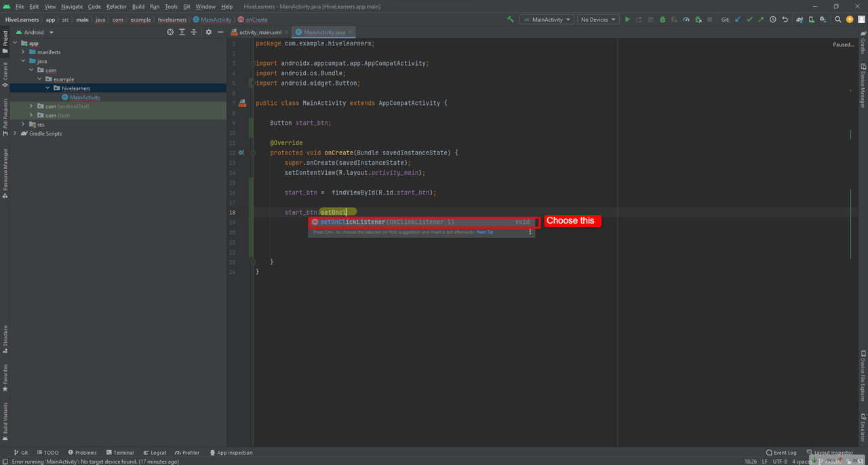The image size is (868, 465).
Task: Toggle the Pull Requests tool window
Action: click(5, 117)
